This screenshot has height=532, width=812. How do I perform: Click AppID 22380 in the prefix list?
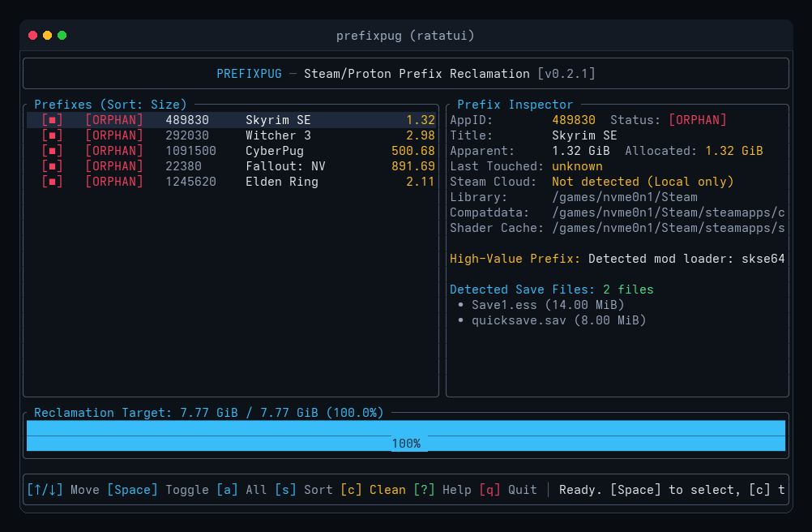point(183,166)
